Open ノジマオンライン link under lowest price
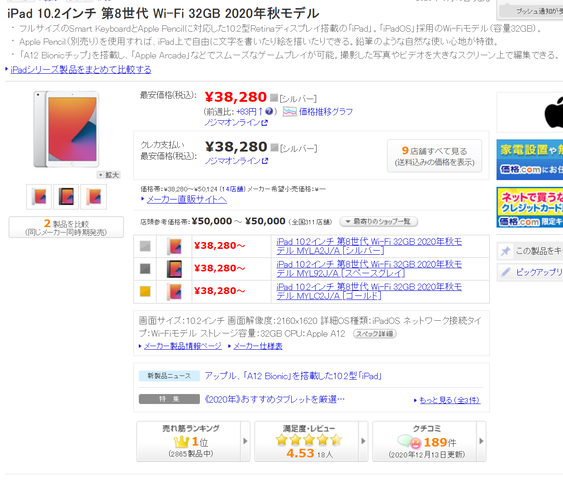The height and width of the screenshot is (480, 563). point(236,123)
